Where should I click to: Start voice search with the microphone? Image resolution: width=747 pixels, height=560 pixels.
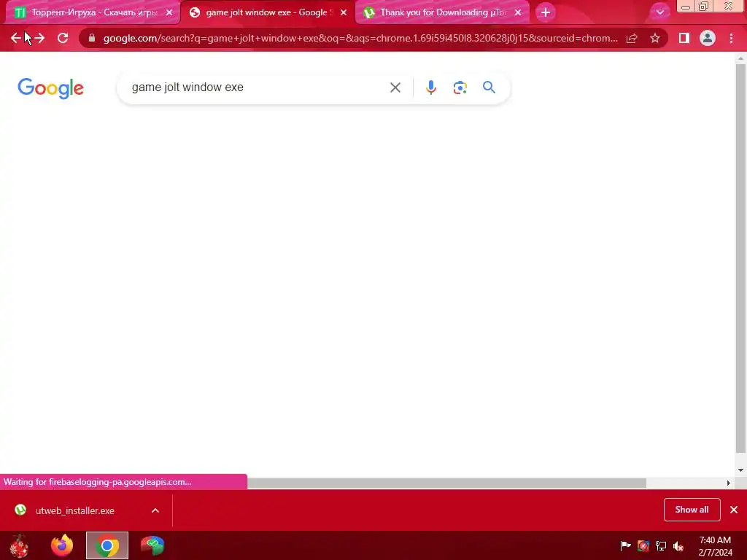(430, 87)
